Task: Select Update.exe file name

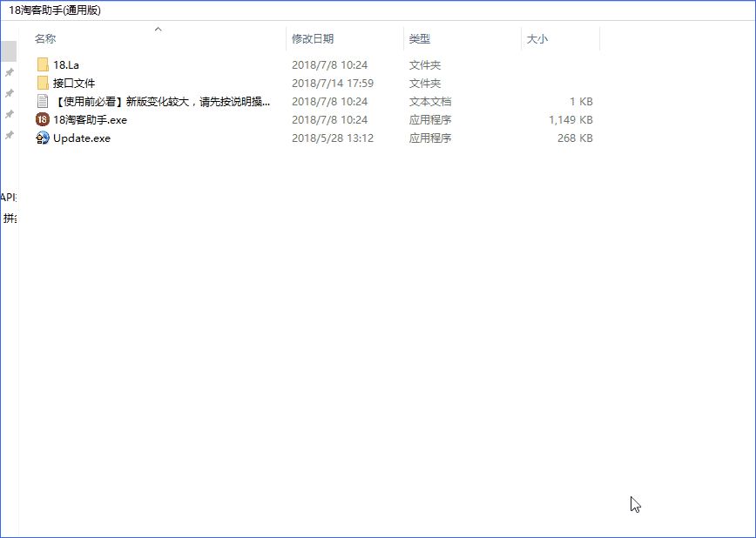Action: coord(82,138)
